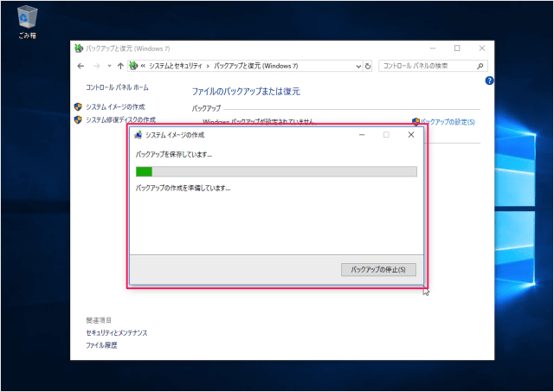Click the back arrow in navigation bar
This screenshot has height=392, width=554.
point(81,66)
